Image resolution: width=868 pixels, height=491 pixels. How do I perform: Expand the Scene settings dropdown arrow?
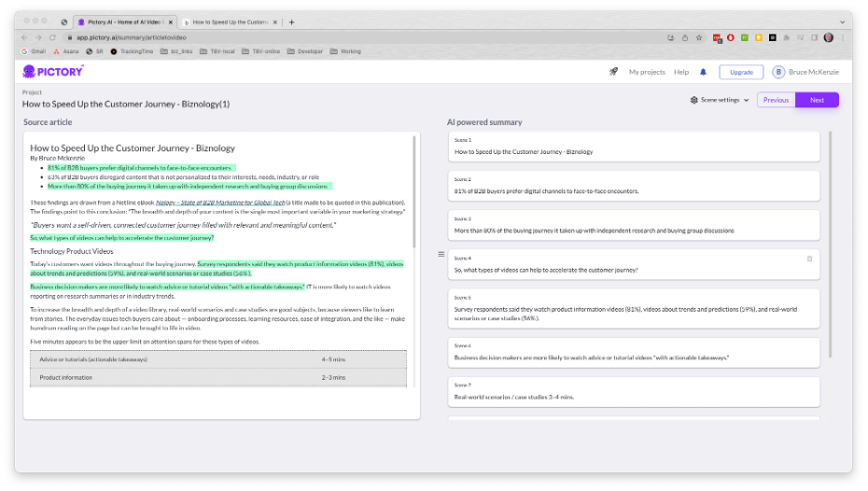(747, 100)
